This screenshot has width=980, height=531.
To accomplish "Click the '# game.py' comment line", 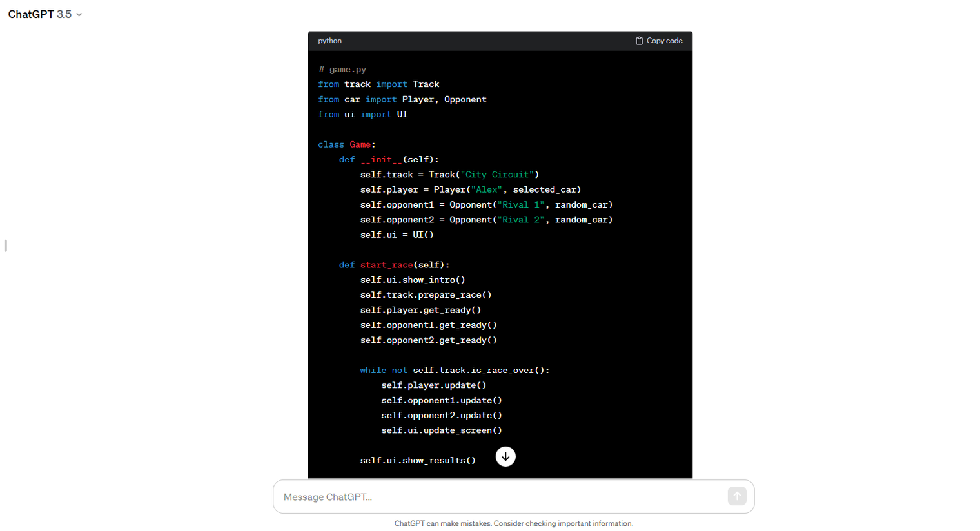I will coord(342,69).
